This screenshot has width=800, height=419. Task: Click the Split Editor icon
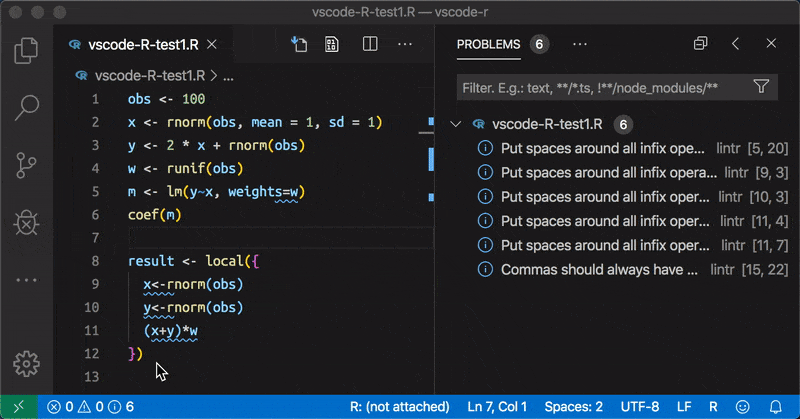point(370,44)
